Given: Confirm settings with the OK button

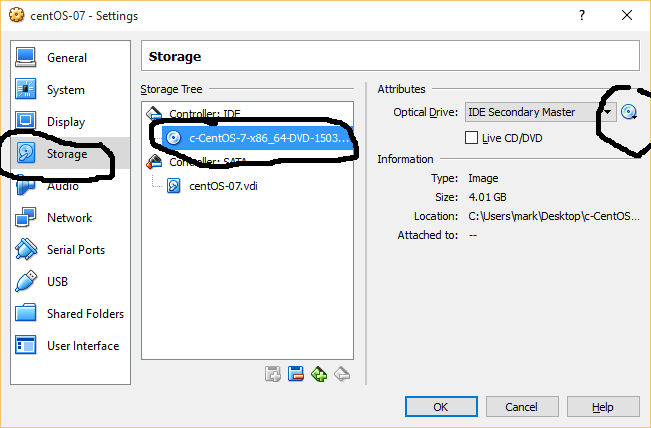Looking at the screenshot, I should (441, 407).
